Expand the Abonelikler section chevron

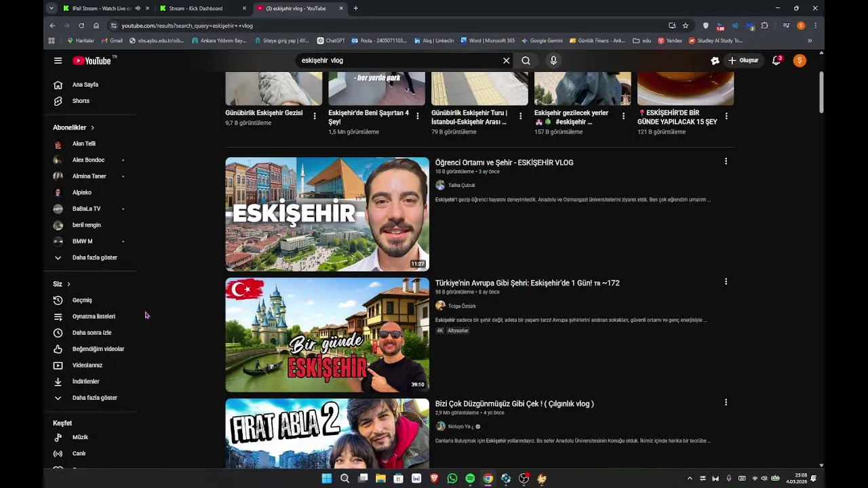[x=92, y=127]
